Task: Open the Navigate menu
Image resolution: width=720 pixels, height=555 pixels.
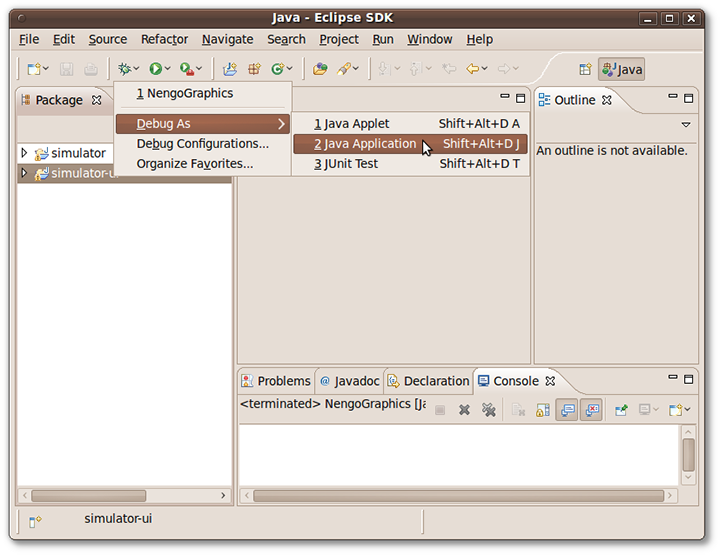Action: coord(228,39)
